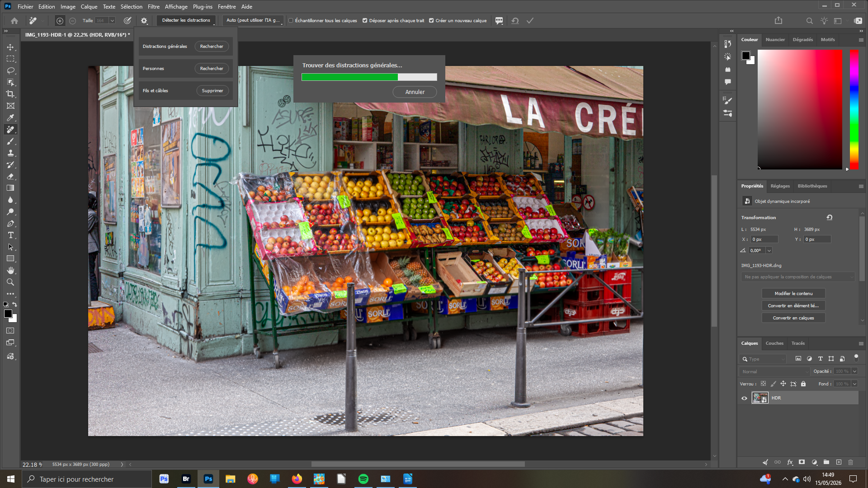Viewport: 868px width, 488px height.
Task: Open the Spotify taskbar icon
Action: click(363, 479)
